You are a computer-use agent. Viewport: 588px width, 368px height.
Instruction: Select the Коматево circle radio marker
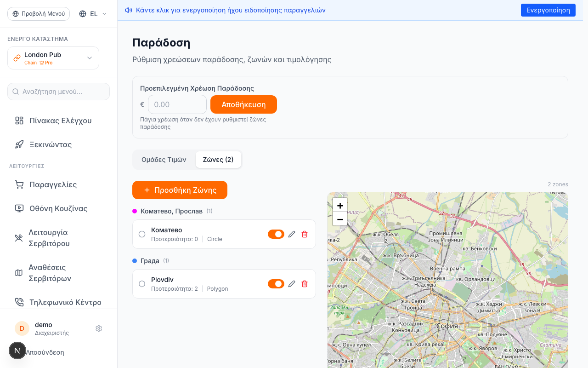coord(142,234)
